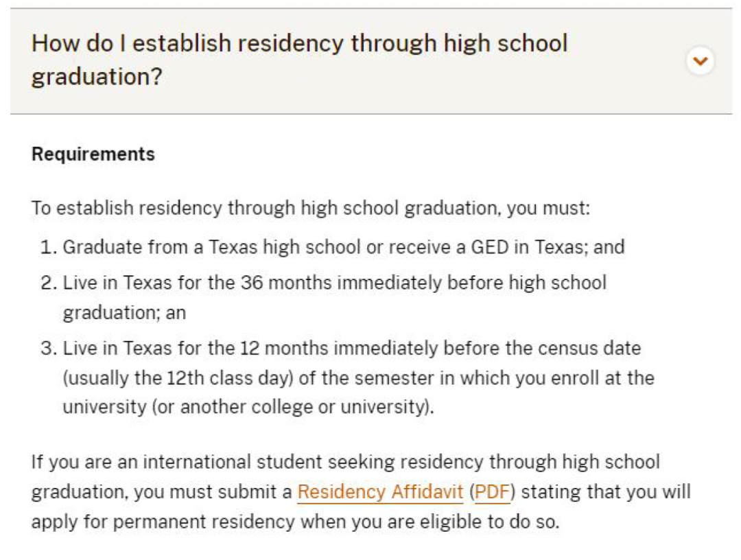Click the list number 2 marker
This screenshot has height=560, width=741.
coord(49,283)
